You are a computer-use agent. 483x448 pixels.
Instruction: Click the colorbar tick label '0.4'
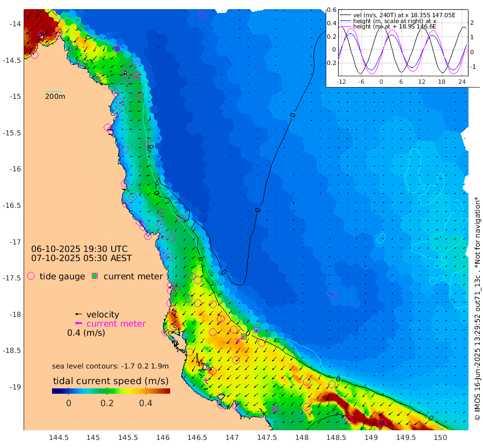pyautogui.click(x=145, y=403)
